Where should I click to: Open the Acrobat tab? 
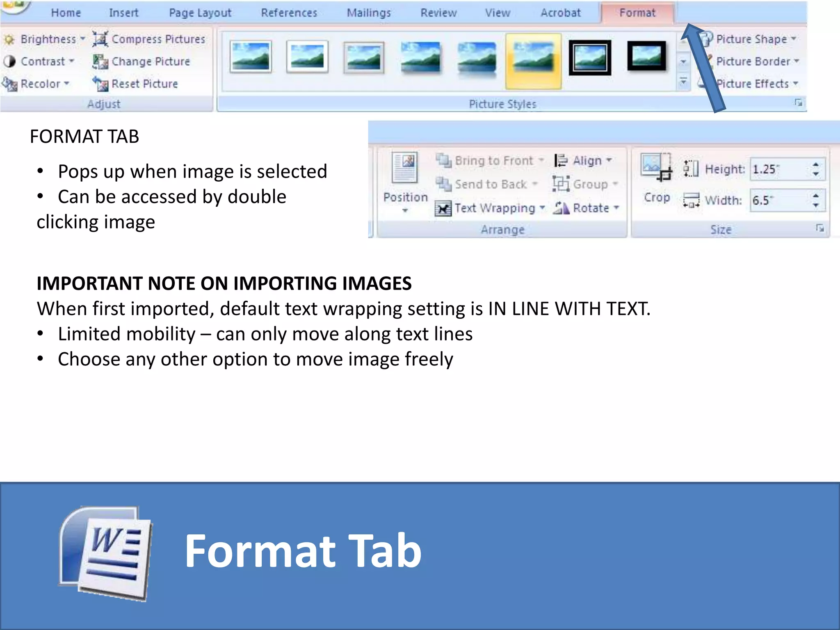[x=560, y=13]
